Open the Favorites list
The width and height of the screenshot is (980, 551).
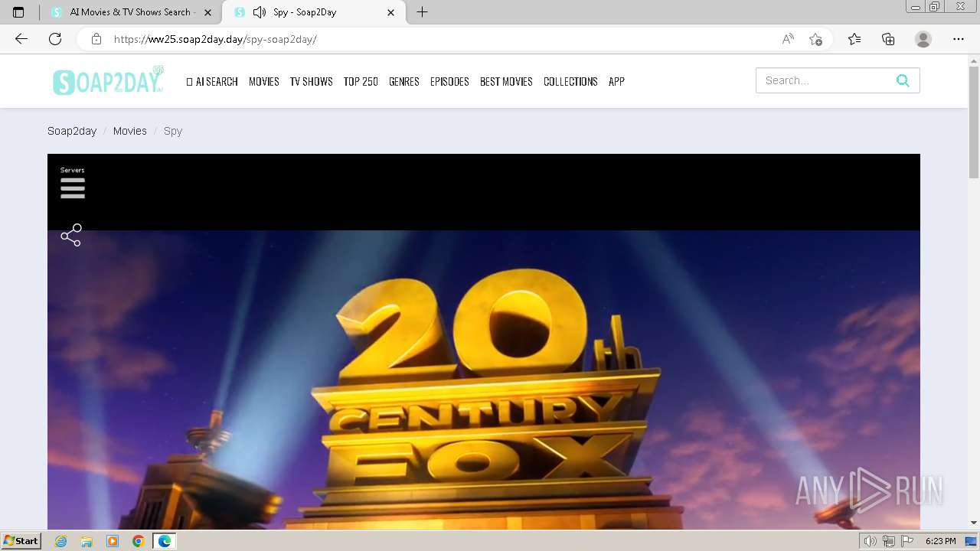854,39
